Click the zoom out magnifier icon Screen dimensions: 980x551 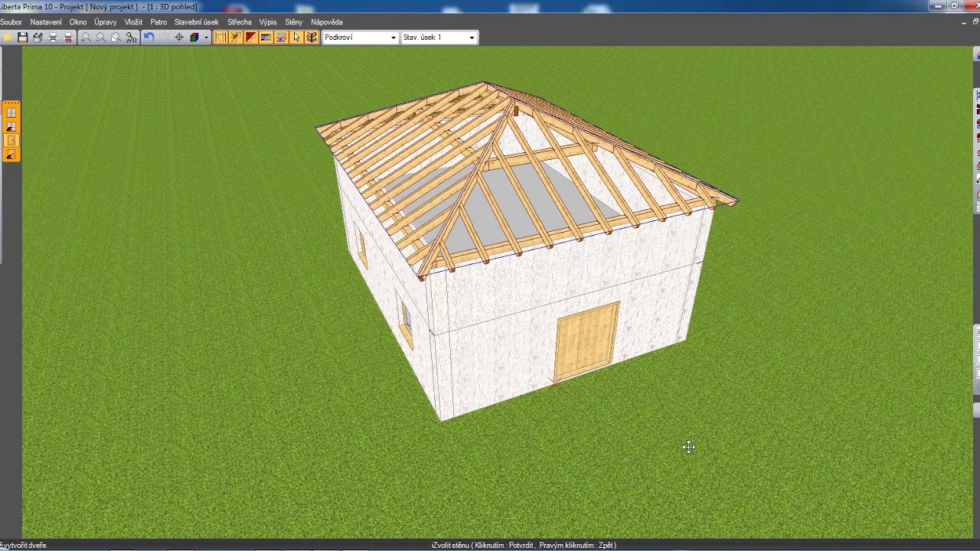point(101,37)
